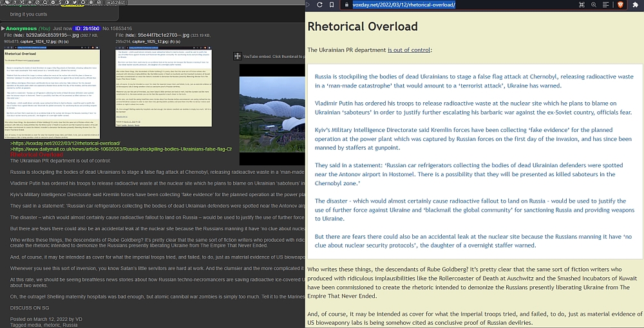The image size is (644, 328).
Task: Click the capture_1825_12.jpg filename
Action: 150,41
